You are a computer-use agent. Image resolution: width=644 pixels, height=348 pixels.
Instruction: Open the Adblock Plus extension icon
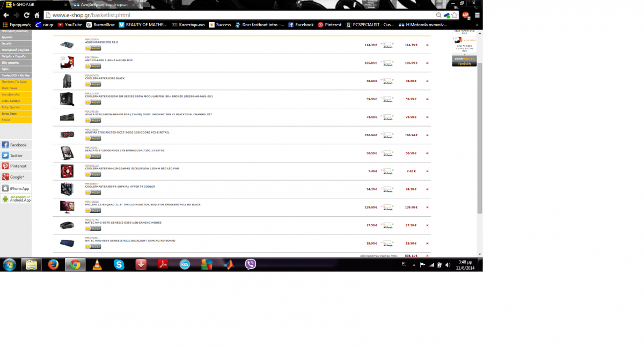tap(466, 15)
